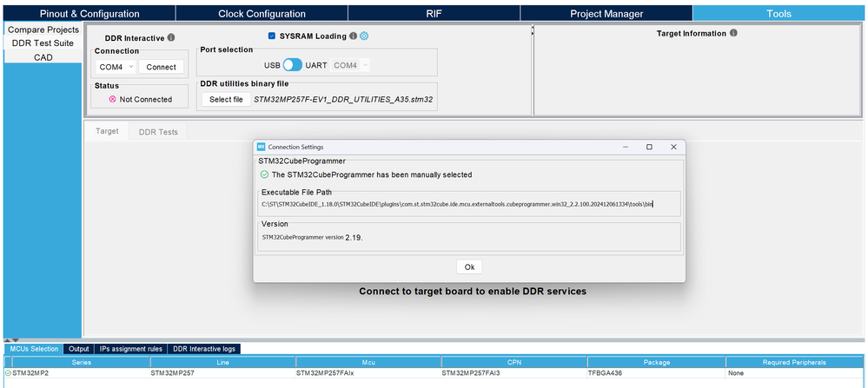Sort by the Line column header

point(222,363)
